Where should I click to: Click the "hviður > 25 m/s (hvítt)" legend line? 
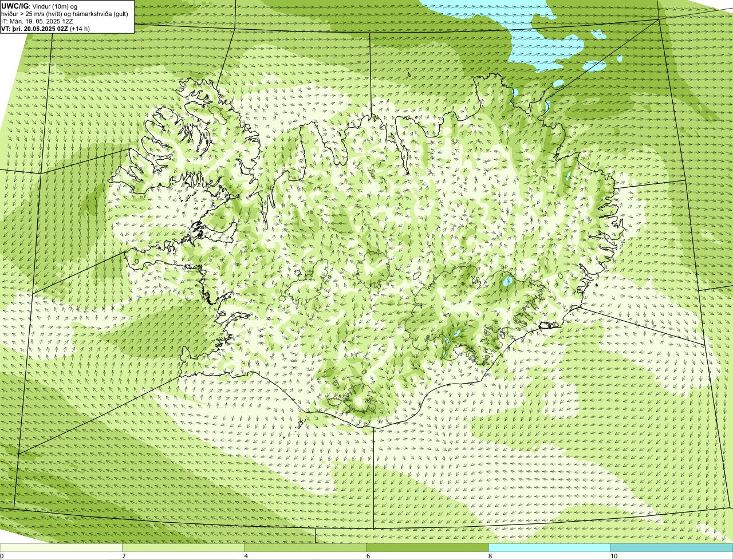tap(66, 13)
